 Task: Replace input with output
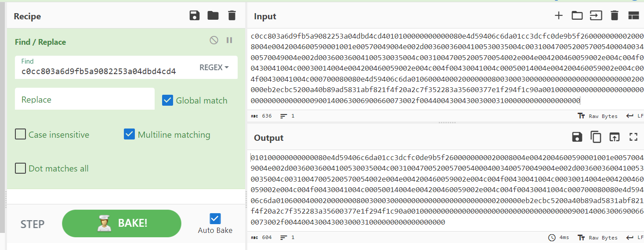[x=614, y=137]
